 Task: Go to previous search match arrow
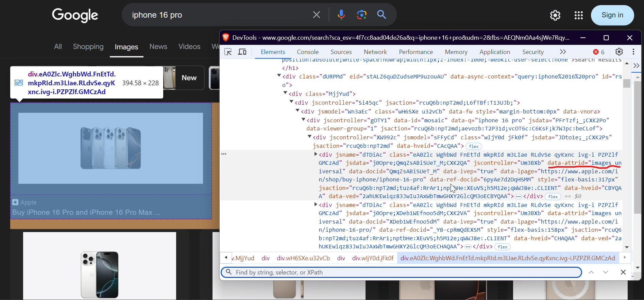click(591, 272)
